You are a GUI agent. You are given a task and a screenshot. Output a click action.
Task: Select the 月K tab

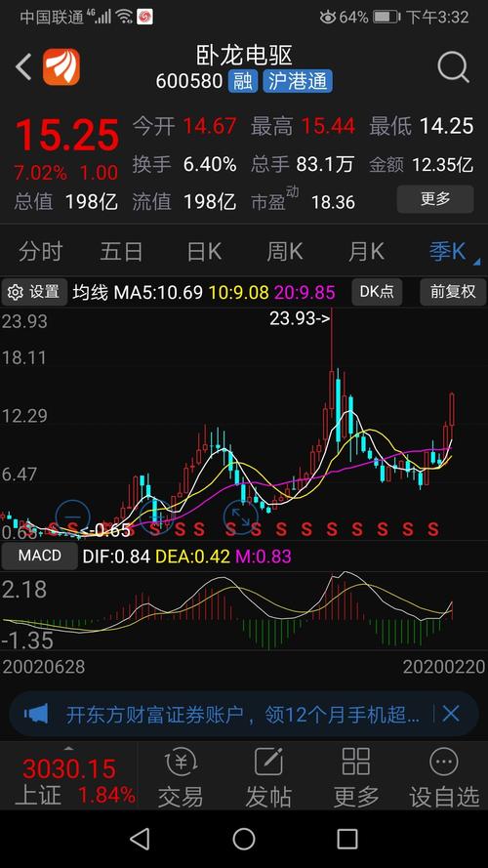pos(366,252)
